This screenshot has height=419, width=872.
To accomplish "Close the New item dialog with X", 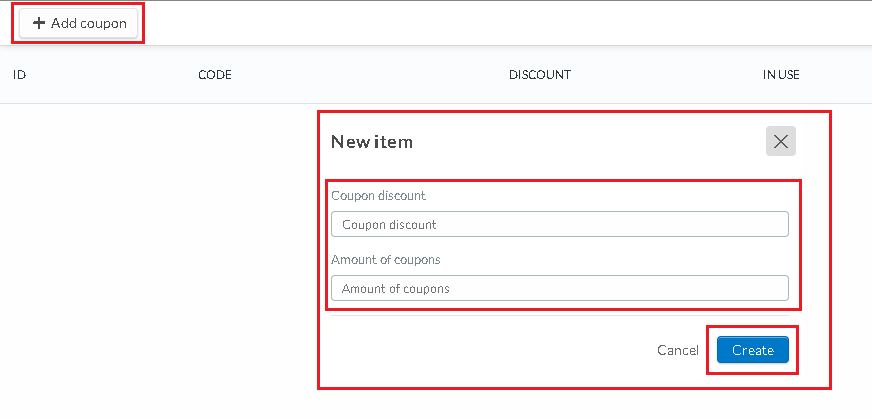I will (781, 141).
